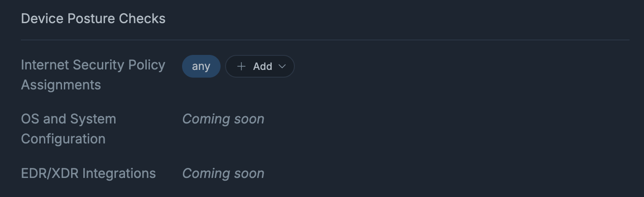Image resolution: width=644 pixels, height=197 pixels.
Task: Expand the Add dropdown chevron arrow
Action: 282,66
